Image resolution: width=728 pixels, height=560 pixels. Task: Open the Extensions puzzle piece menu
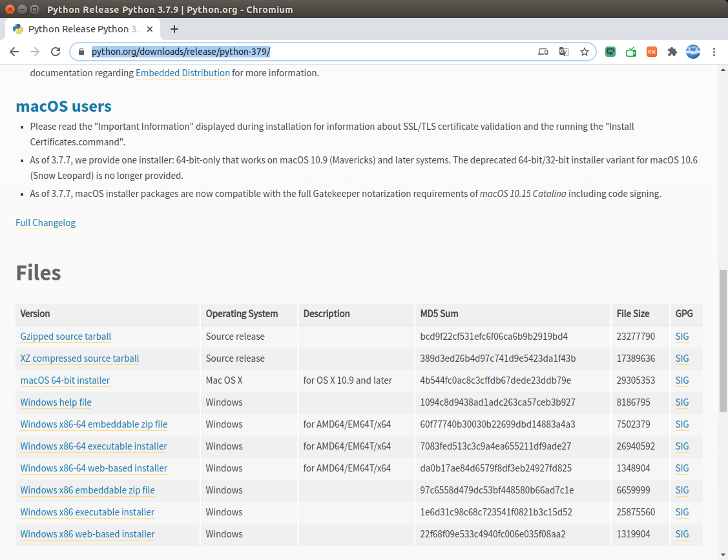pos(672,52)
